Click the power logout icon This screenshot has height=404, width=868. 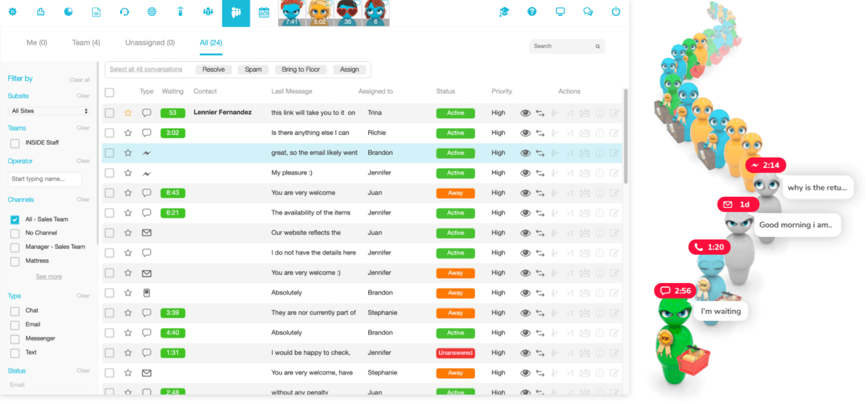coord(616,12)
